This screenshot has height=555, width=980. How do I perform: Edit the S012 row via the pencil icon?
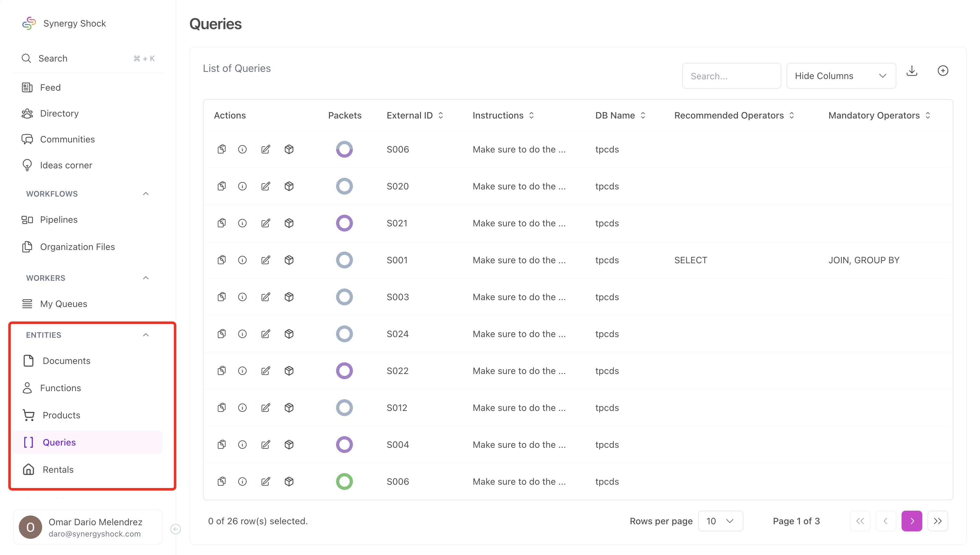pos(265,408)
